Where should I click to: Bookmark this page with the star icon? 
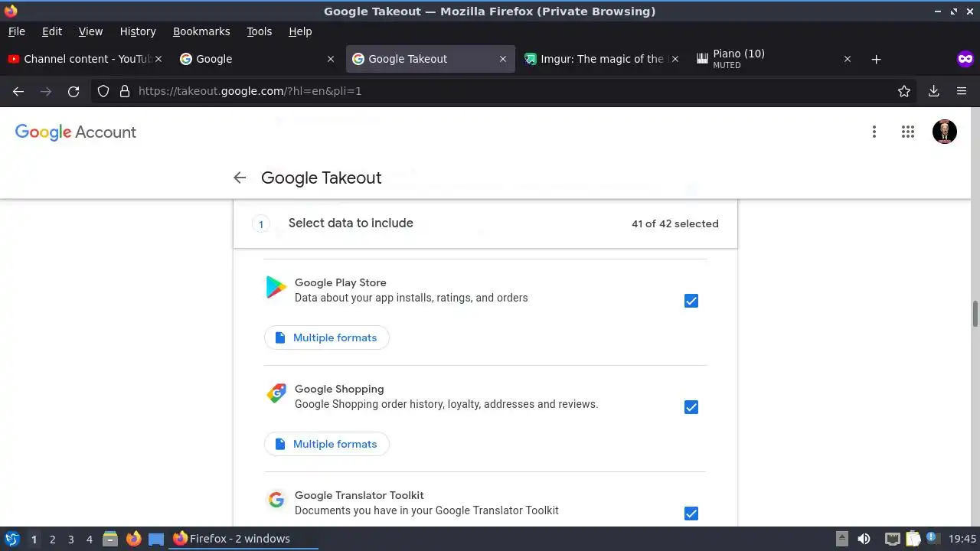[904, 91]
